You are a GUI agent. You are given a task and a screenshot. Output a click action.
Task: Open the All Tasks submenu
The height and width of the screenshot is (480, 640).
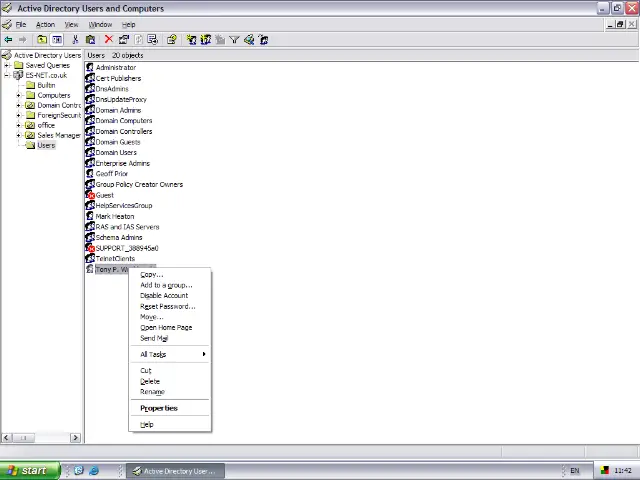[x=170, y=354]
